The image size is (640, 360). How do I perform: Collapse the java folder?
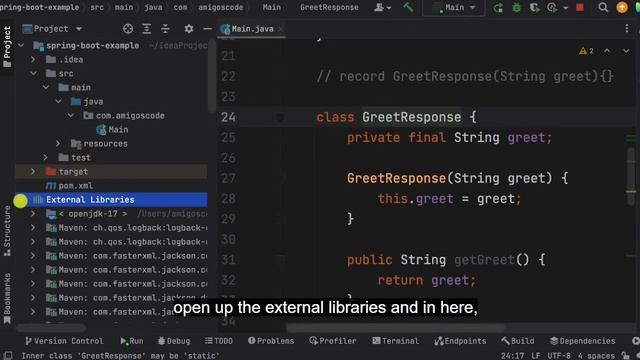[58, 101]
